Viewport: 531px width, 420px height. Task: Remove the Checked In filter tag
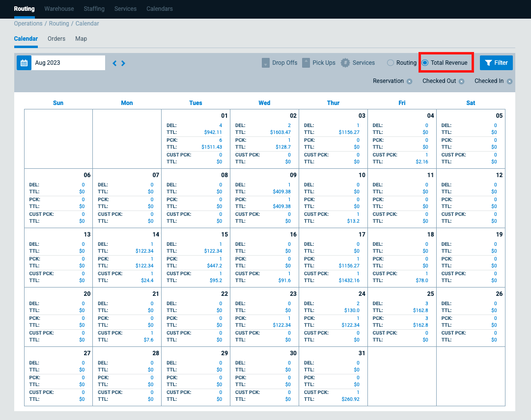(509, 81)
